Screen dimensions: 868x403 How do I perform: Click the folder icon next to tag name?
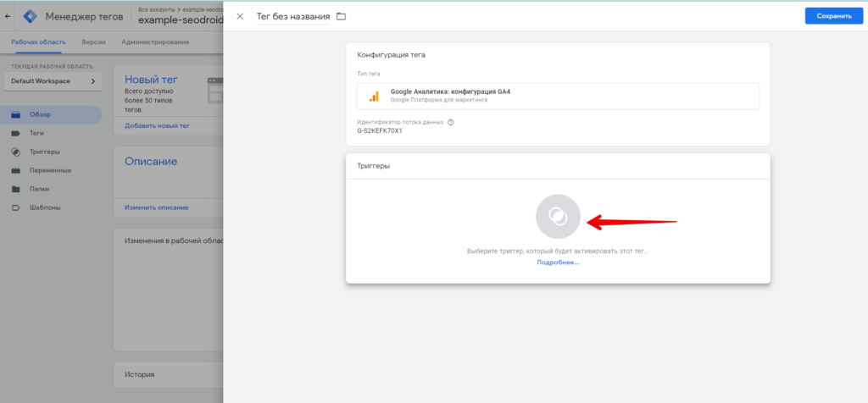coord(341,16)
